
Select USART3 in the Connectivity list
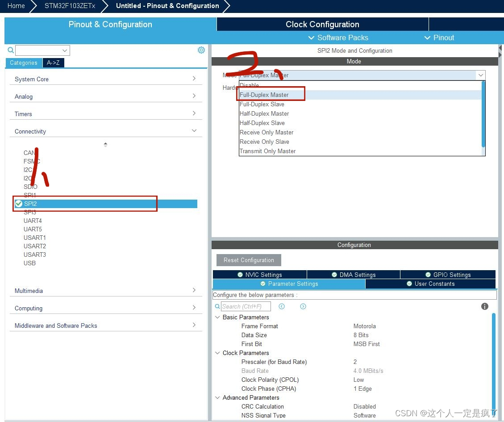pyautogui.click(x=35, y=255)
